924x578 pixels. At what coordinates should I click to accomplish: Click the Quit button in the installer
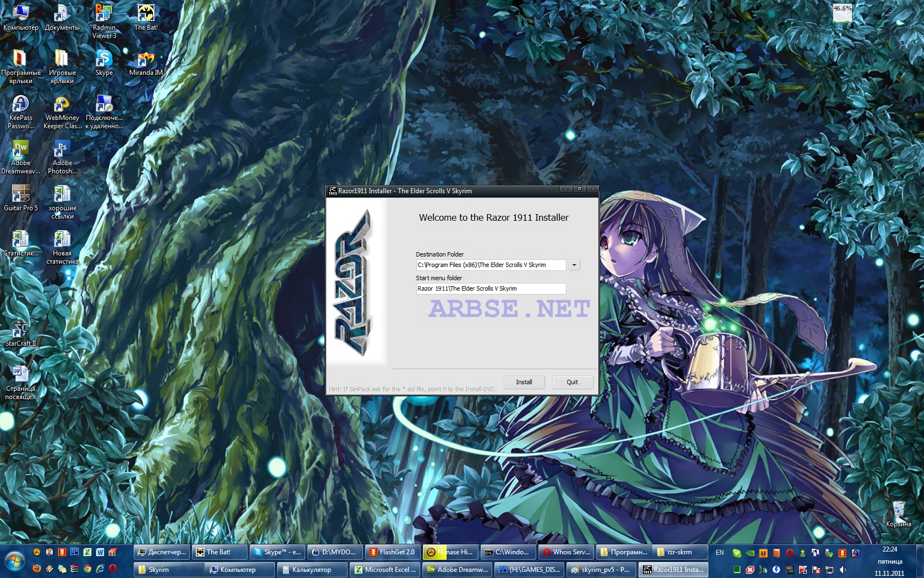(573, 382)
